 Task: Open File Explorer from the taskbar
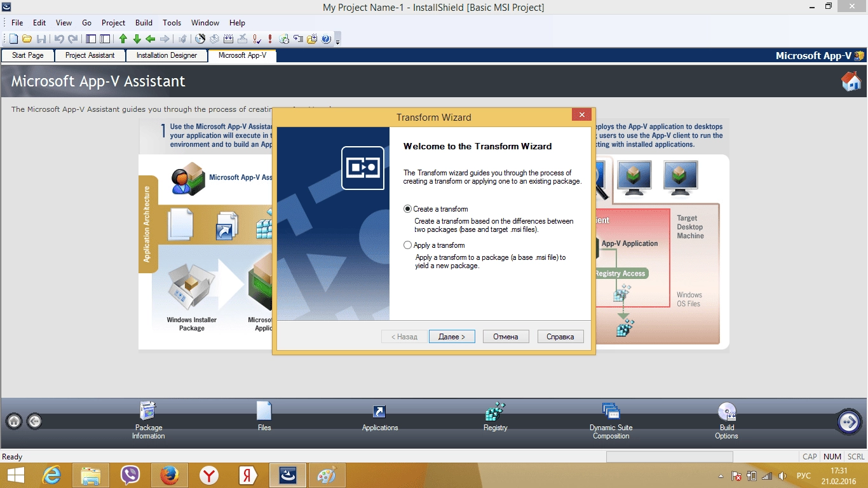coord(91,475)
